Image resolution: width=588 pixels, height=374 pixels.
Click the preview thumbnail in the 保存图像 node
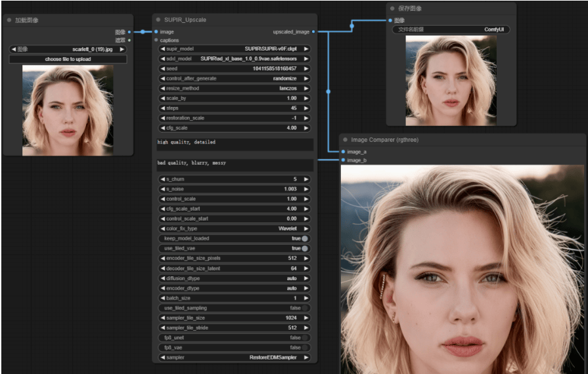[451, 80]
